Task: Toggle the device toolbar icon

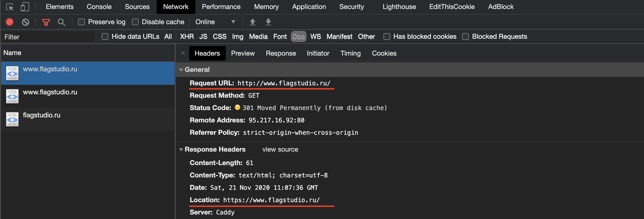Action: pos(25,7)
